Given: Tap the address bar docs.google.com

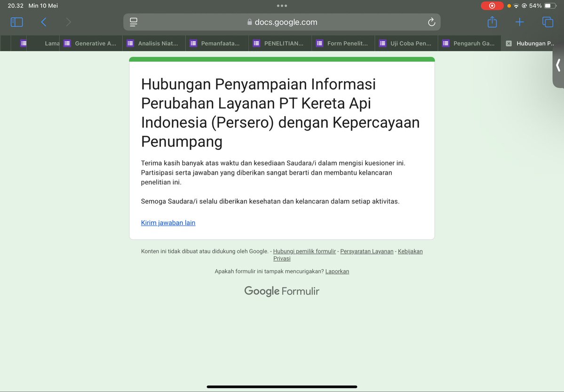Looking at the screenshot, I should (x=282, y=22).
